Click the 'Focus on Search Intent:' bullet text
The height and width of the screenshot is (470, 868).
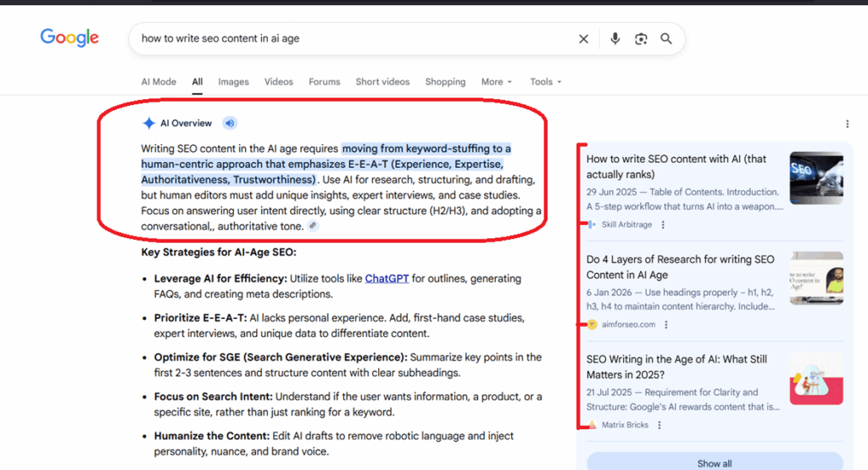213,396
